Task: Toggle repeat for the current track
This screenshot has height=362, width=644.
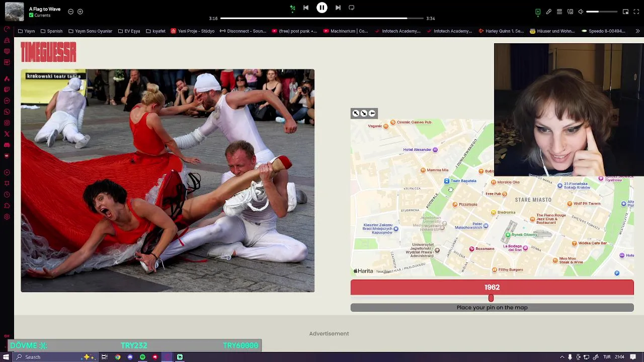Action: pos(352,8)
